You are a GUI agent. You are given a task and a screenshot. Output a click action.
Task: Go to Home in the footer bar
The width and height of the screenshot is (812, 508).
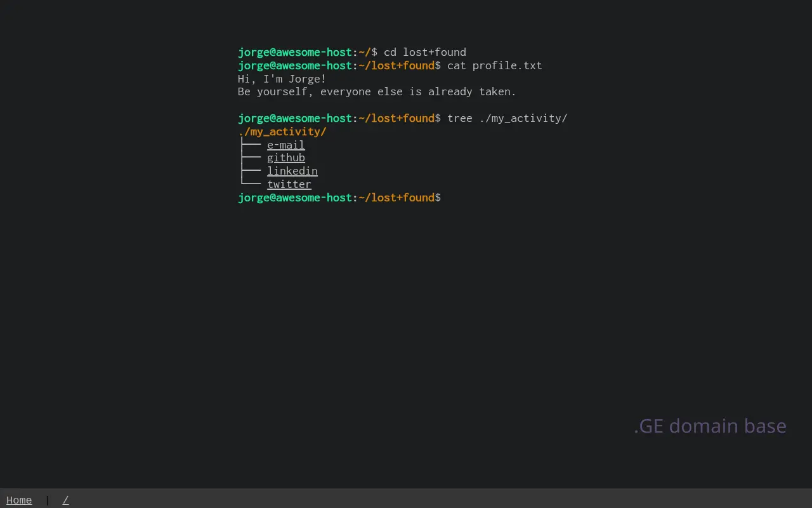(x=19, y=500)
